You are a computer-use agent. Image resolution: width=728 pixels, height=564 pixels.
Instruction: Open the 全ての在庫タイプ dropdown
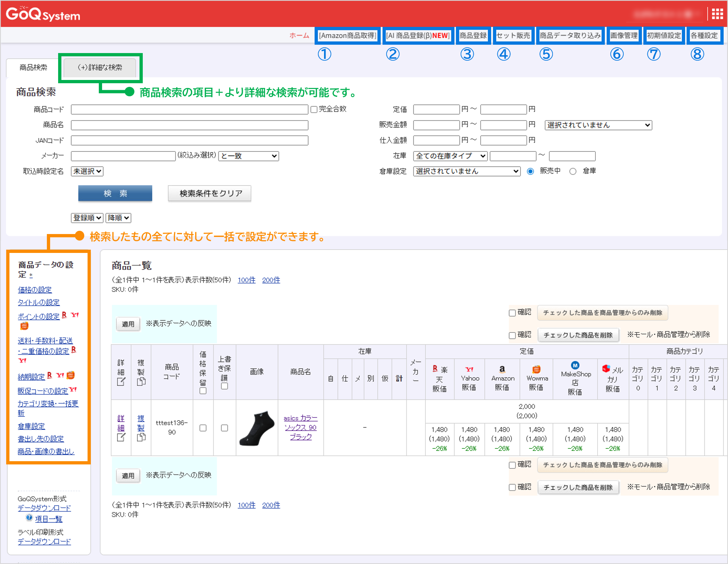click(450, 156)
